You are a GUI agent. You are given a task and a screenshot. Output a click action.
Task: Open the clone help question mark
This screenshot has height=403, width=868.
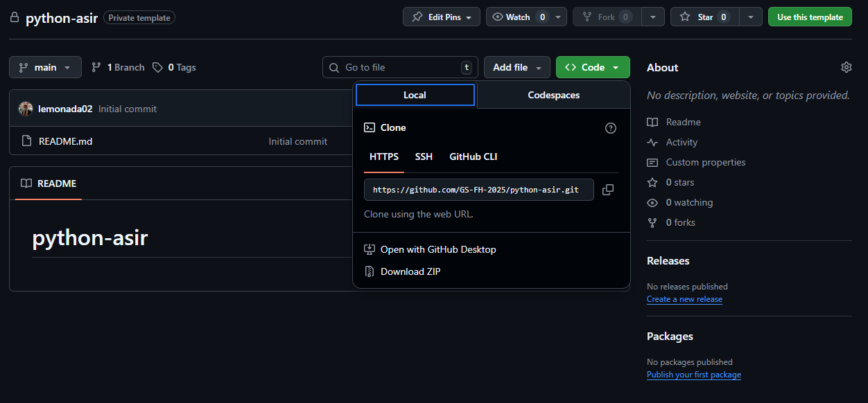coord(611,128)
